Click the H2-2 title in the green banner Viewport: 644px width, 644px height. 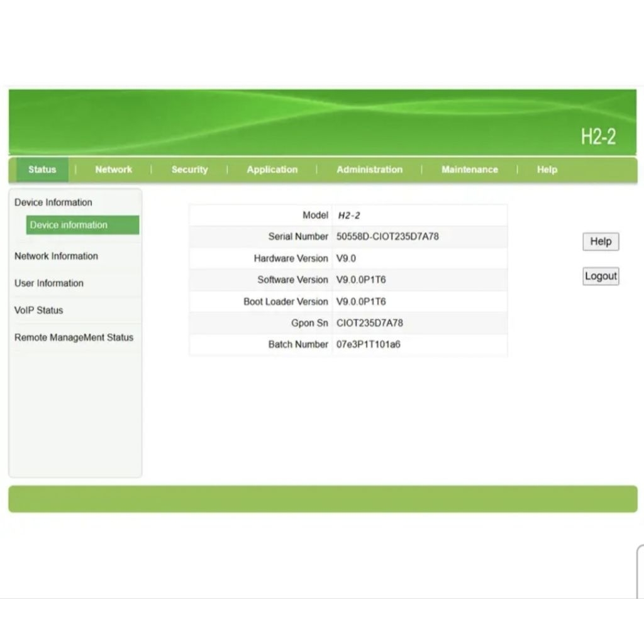click(597, 137)
